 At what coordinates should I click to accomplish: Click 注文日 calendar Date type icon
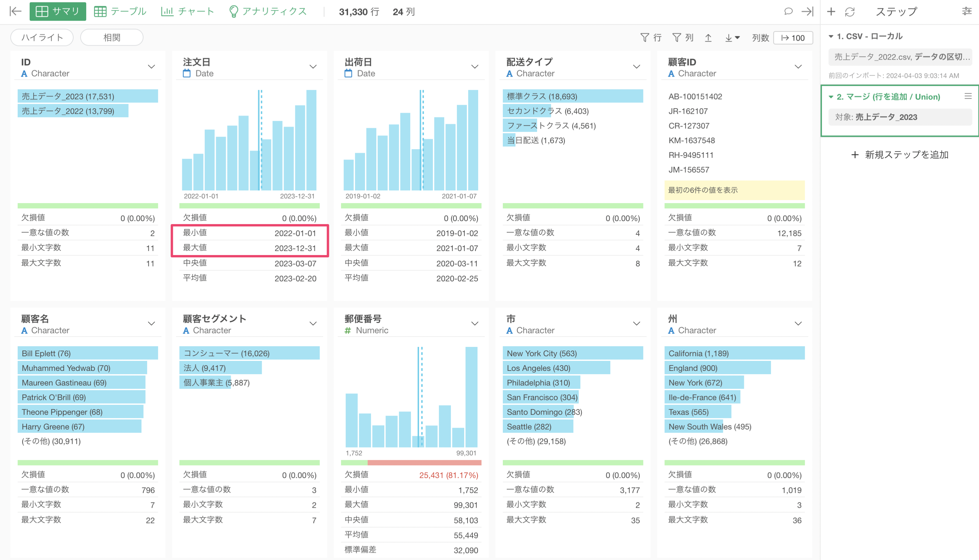(x=186, y=73)
